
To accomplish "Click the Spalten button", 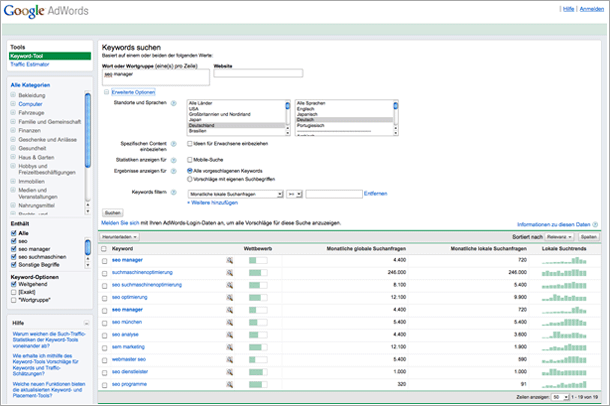I will [589, 237].
